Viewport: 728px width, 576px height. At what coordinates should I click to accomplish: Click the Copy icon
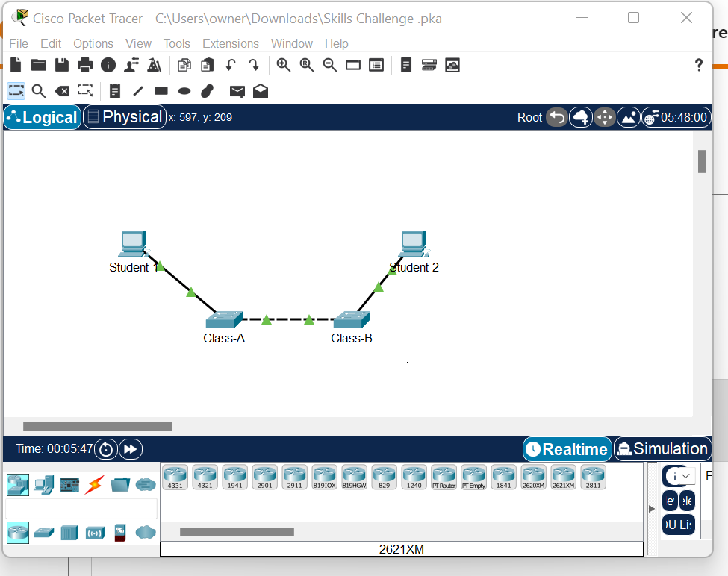pyautogui.click(x=184, y=65)
